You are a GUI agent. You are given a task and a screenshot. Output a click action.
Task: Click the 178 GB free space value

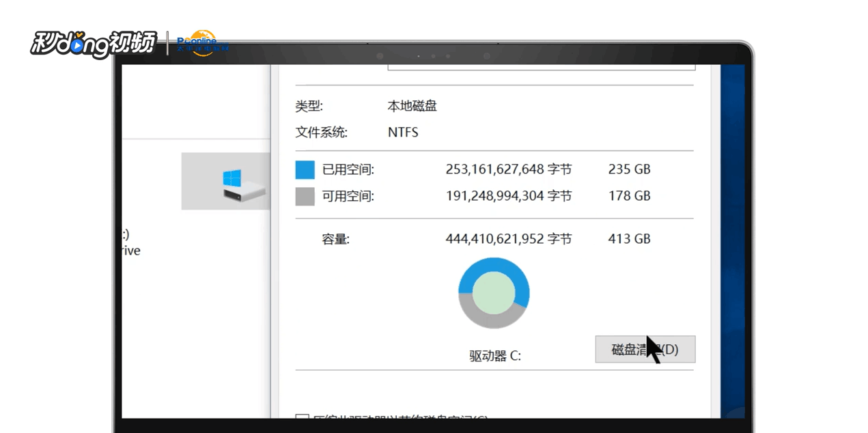coord(628,196)
